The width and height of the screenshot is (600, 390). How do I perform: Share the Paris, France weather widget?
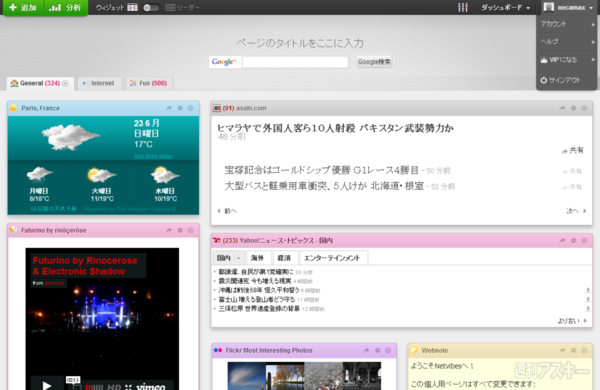click(169, 108)
